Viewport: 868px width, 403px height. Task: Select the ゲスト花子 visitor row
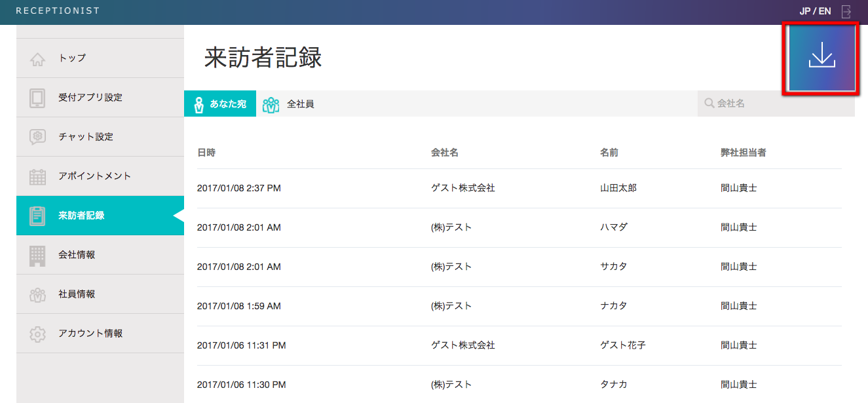[x=519, y=345]
